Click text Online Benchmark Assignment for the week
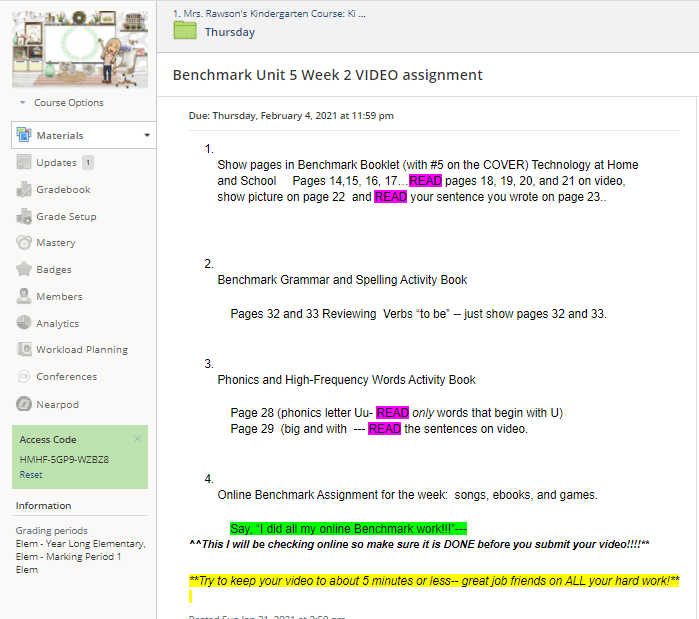699x619 pixels. 407,495
